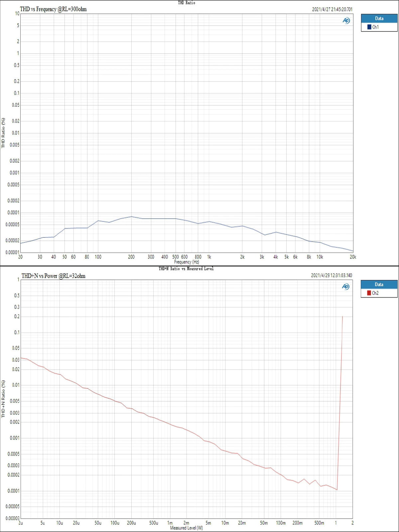Viewport: 399px width, 532px height.
Task: Click the 'THD Ratio (%)' vertical axis label
Action: coord(3,133)
